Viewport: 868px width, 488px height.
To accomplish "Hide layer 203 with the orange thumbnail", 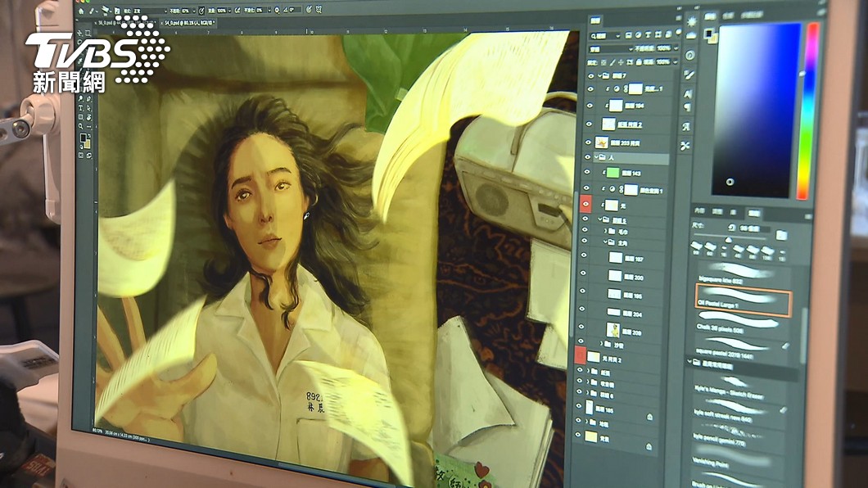I will (x=588, y=142).
